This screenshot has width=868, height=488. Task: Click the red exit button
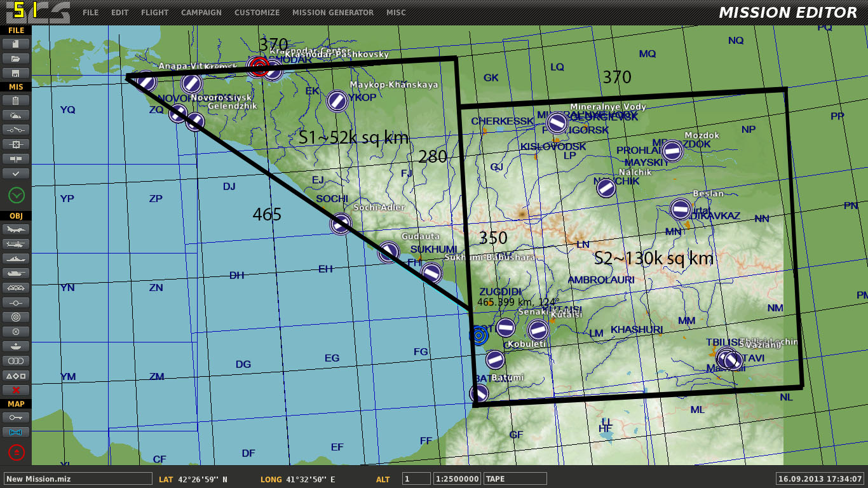(x=17, y=452)
